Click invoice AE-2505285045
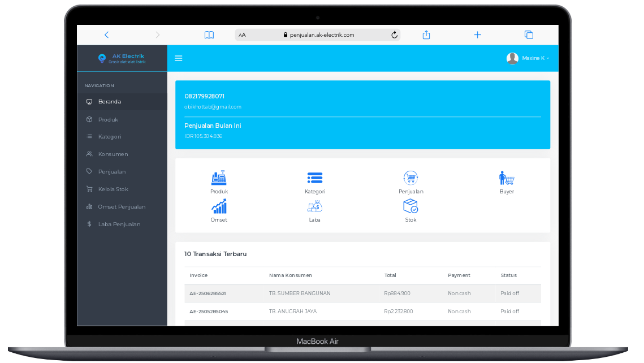The height and width of the screenshot is (363, 644). click(209, 312)
